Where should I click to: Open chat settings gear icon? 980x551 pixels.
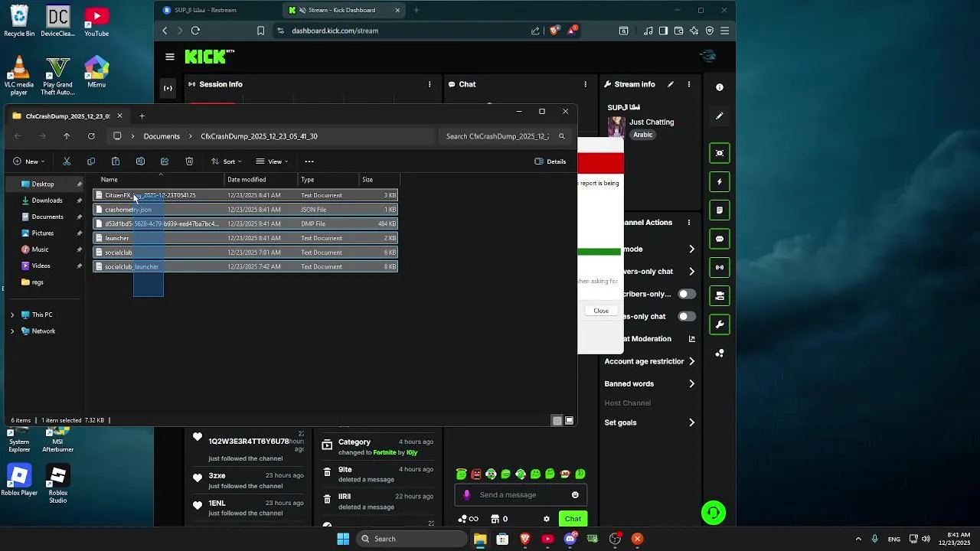547,519
